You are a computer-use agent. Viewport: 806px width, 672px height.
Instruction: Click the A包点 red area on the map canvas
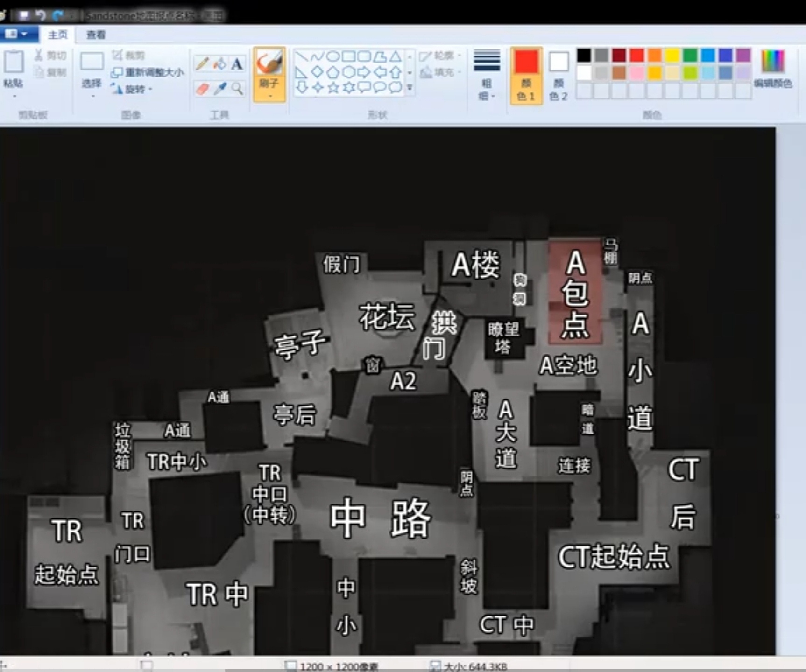click(575, 292)
